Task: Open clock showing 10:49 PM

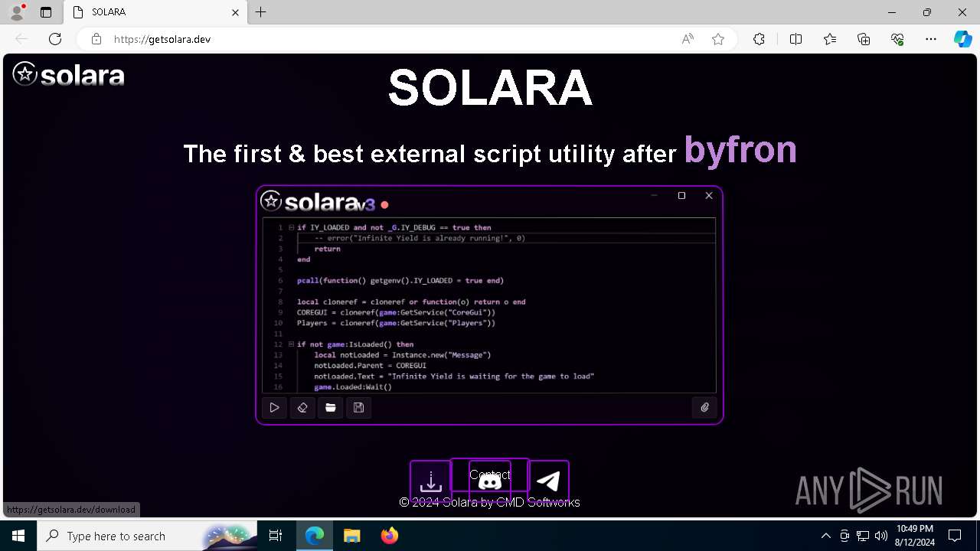Action: click(x=915, y=536)
